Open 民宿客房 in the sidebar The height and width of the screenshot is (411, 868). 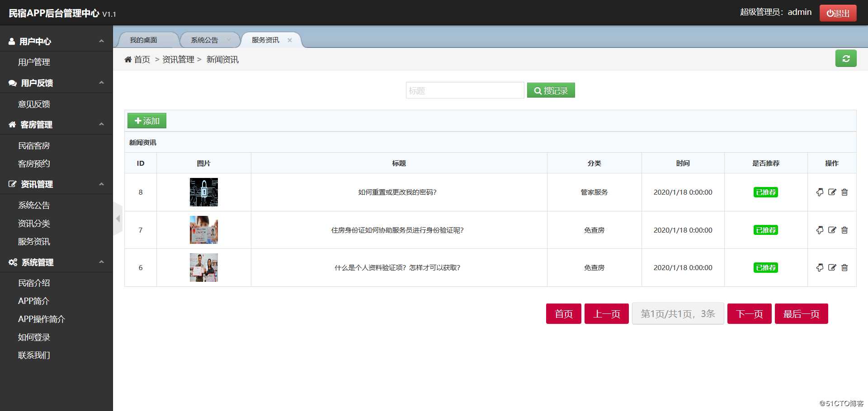click(34, 146)
